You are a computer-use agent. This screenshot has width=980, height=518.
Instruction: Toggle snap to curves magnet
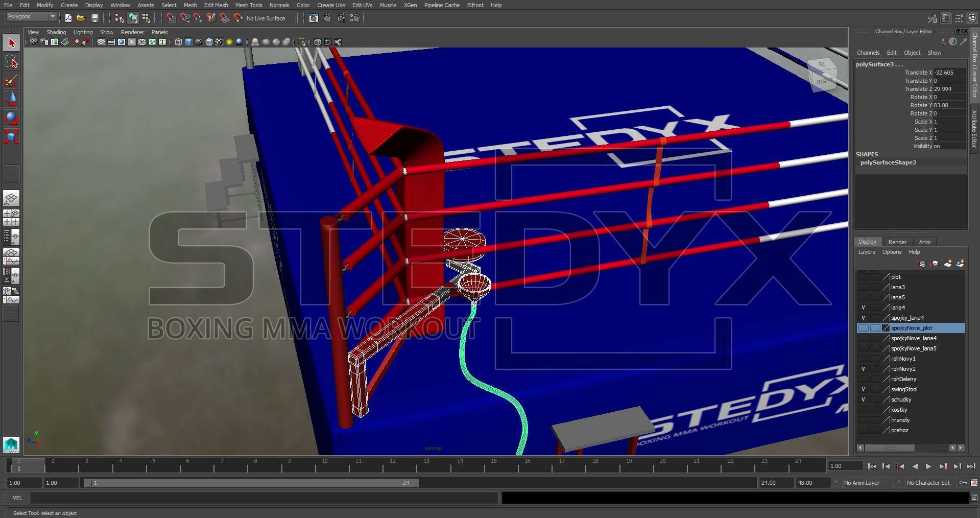185,18
